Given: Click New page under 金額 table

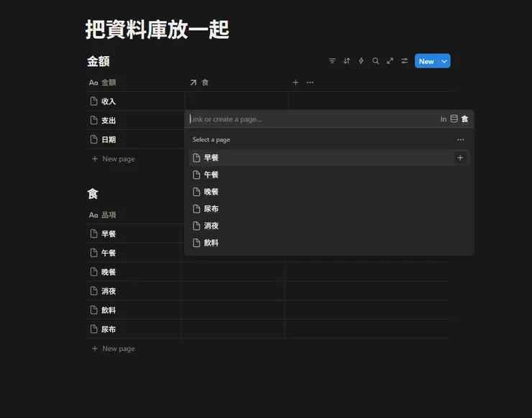Looking at the screenshot, I should 114,159.
